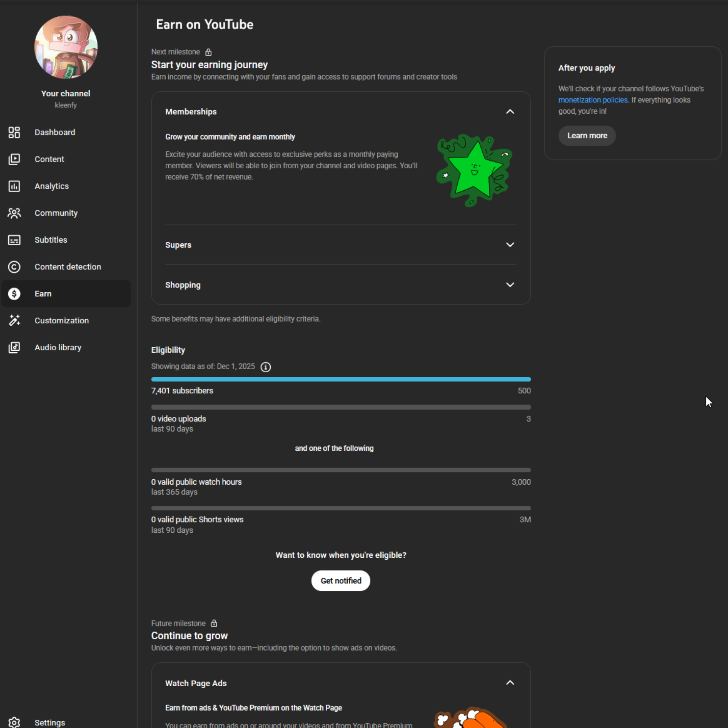Image resolution: width=728 pixels, height=728 pixels.
Task: Open Content via its play icon
Action: click(x=14, y=159)
